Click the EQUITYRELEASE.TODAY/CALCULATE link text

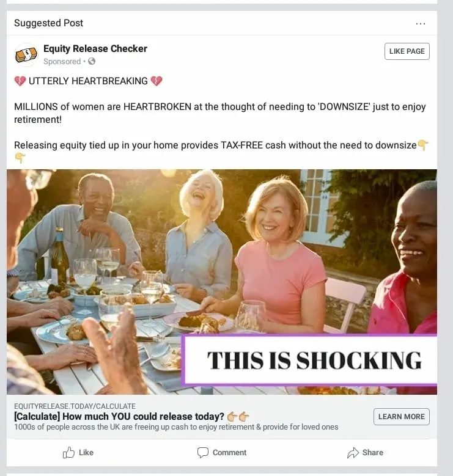[75, 406]
